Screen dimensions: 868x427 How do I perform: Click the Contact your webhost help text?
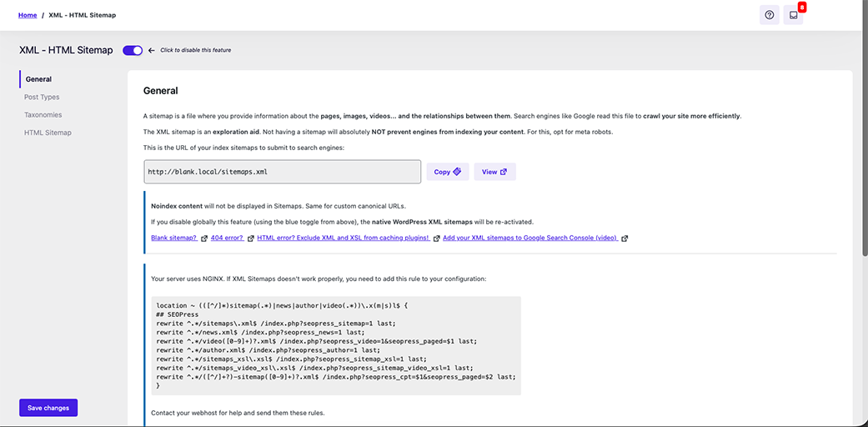click(x=238, y=413)
